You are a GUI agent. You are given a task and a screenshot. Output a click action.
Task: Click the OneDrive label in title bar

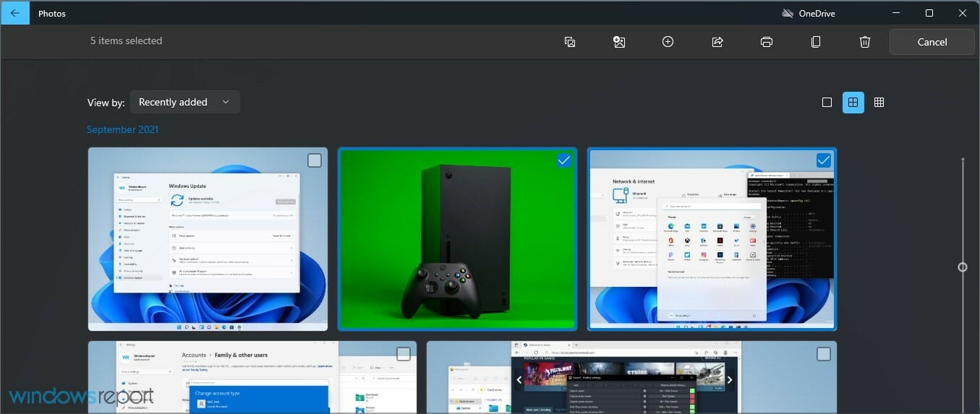817,13
